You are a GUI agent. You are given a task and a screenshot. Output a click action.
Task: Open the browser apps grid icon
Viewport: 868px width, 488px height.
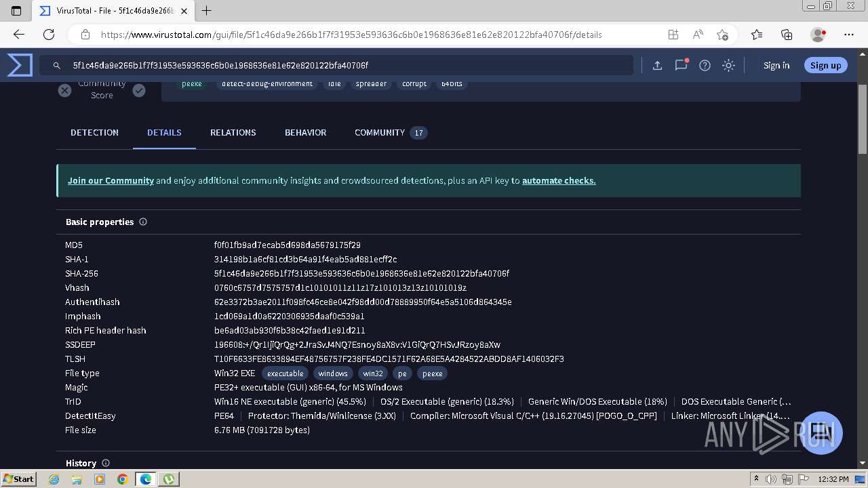[x=673, y=35]
